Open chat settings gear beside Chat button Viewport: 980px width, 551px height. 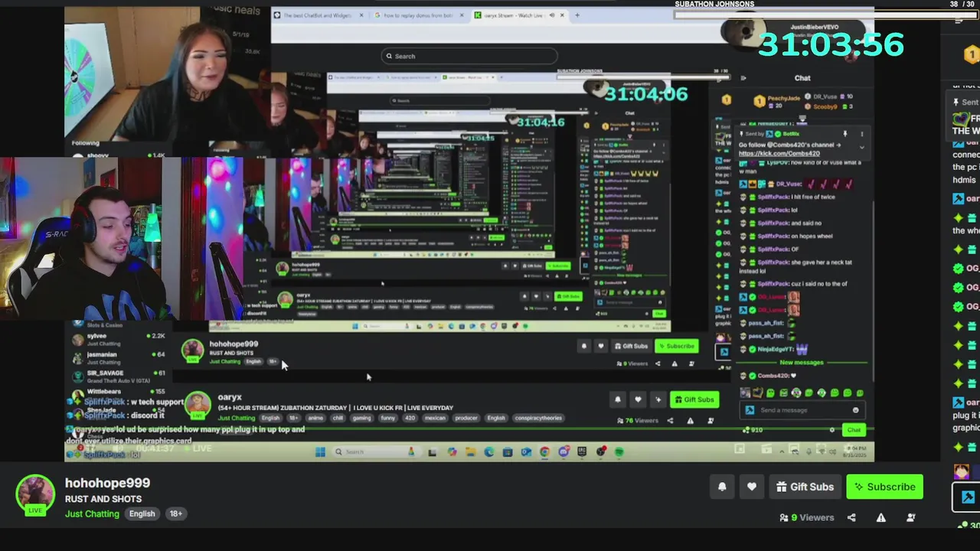coord(832,430)
